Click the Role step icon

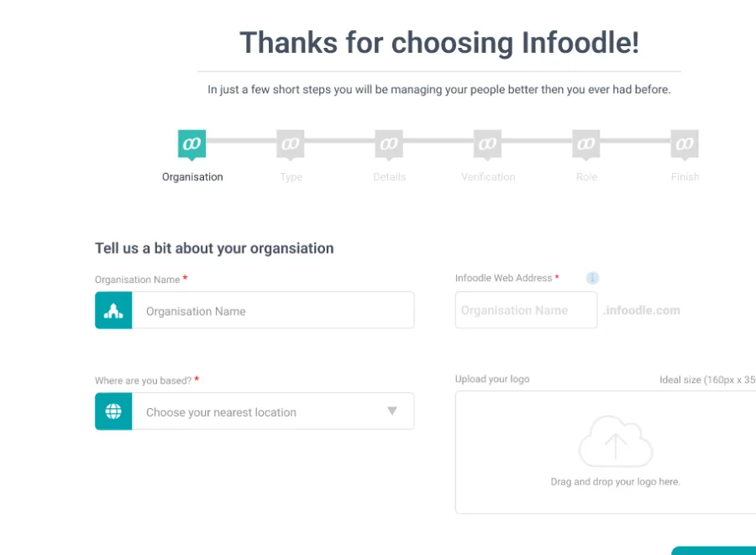click(x=585, y=144)
